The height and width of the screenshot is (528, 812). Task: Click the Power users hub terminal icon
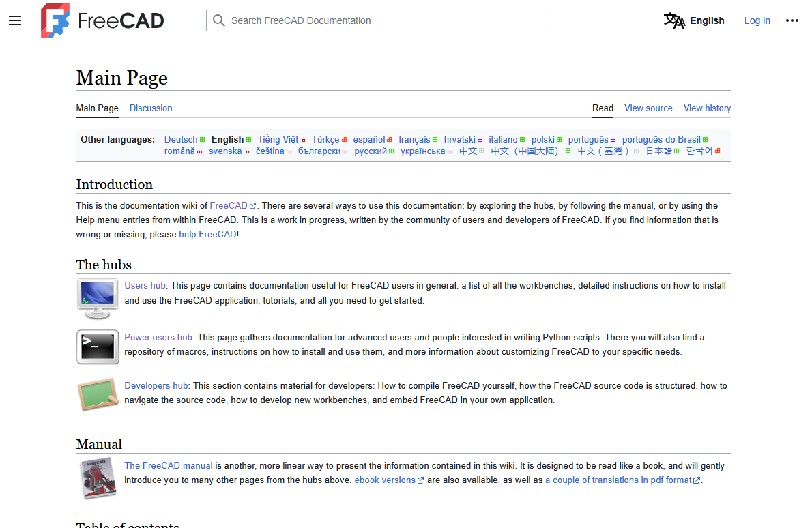click(x=98, y=347)
